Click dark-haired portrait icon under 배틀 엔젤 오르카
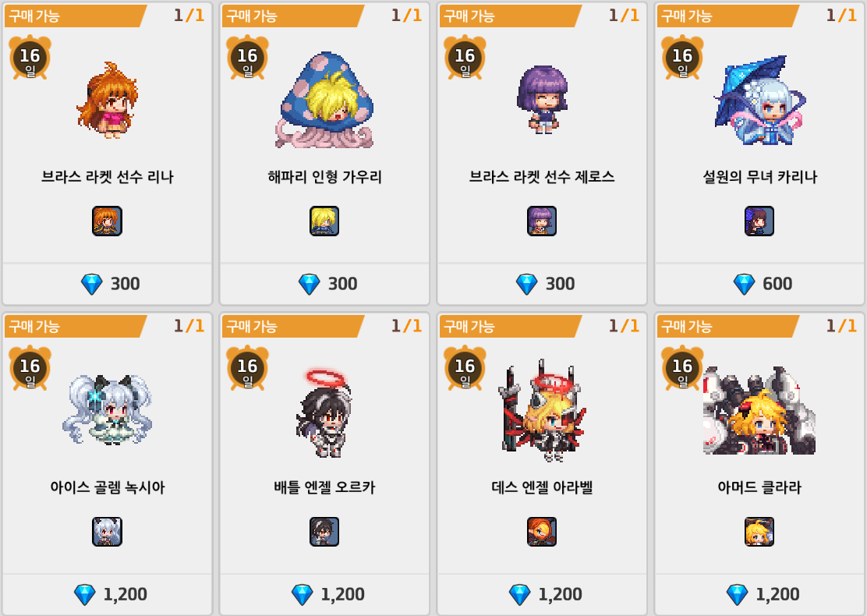867x616 pixels. pyautogui.click(x=324, y=532)
